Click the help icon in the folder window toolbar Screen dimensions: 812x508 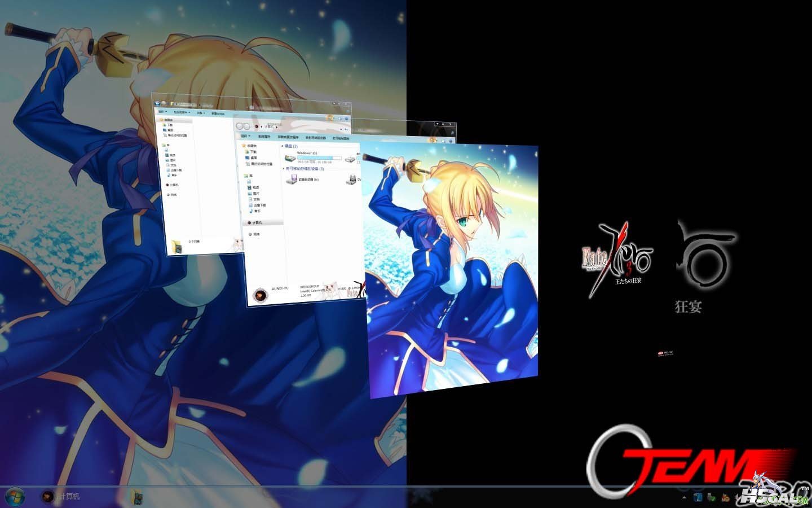[346, 119]
